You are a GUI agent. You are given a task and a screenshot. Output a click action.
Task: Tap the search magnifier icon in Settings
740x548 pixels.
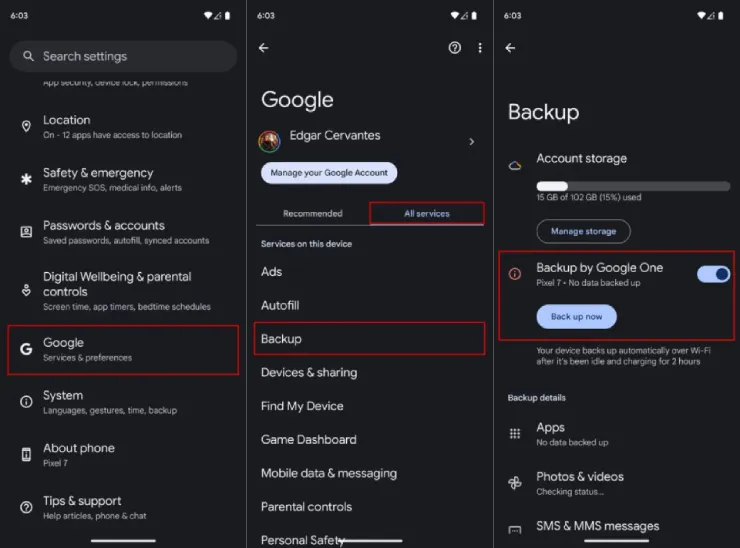28,56
